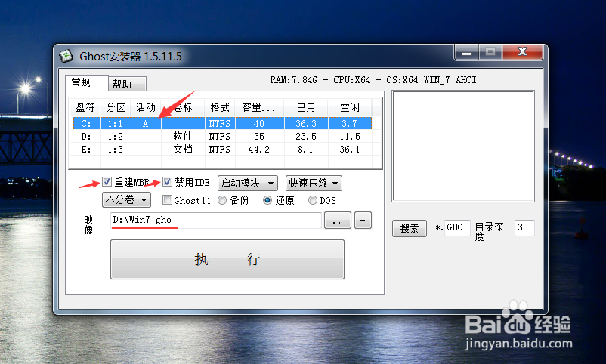The width and height of the screenshot is (606, 364).
Task: Click the 容量 column header
Action: click(259, 107)
